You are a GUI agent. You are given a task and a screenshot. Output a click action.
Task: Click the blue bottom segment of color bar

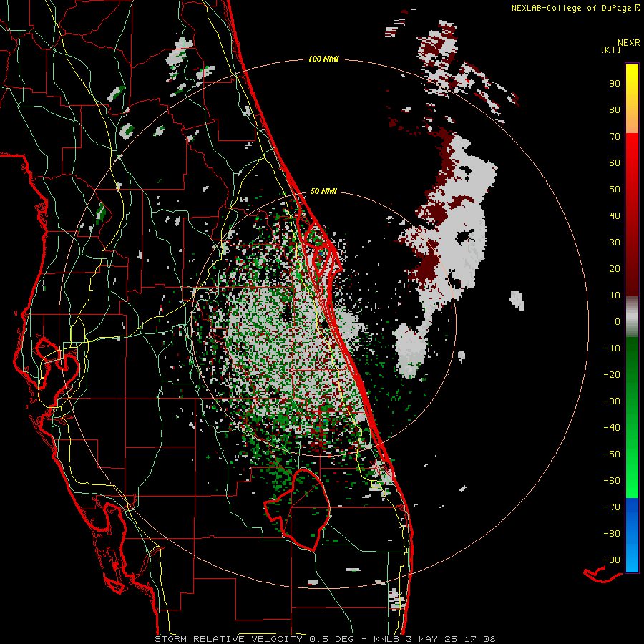pyautogui.click(x=632, y=535)
